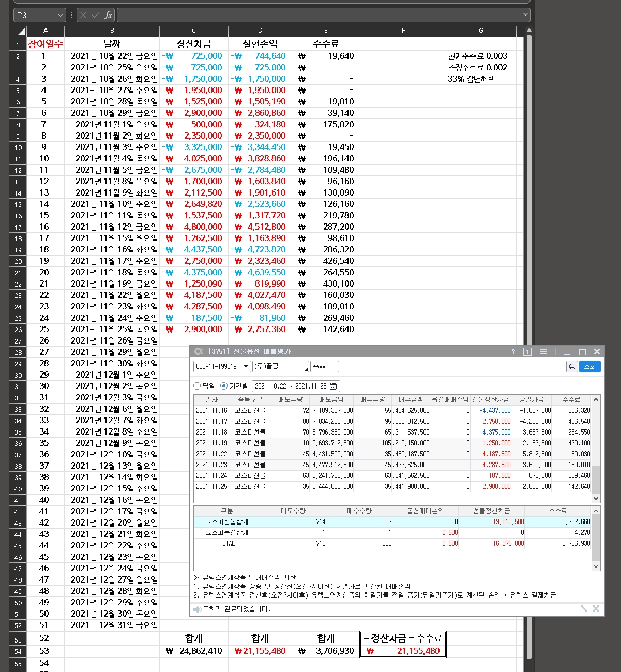The image size is (621, 672).
Task: Select row header 54 in Excel
Action: click(x=18, y=652)
